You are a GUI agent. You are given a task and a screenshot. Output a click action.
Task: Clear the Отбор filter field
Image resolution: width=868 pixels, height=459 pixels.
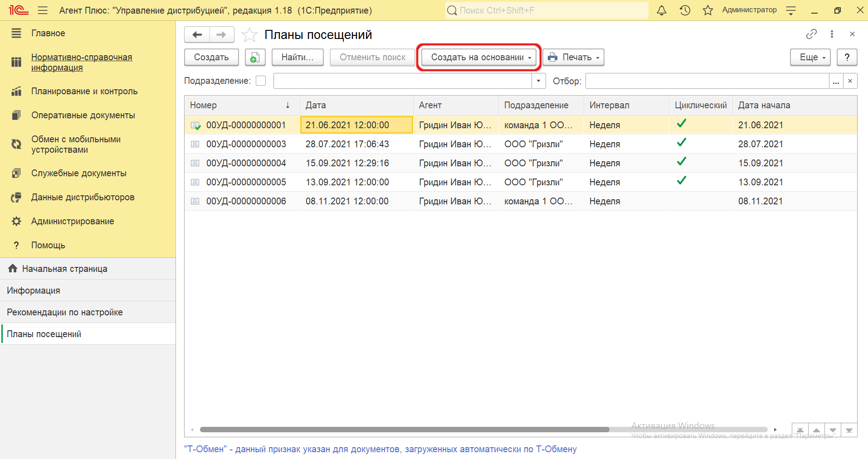click(x=850, y=81)
